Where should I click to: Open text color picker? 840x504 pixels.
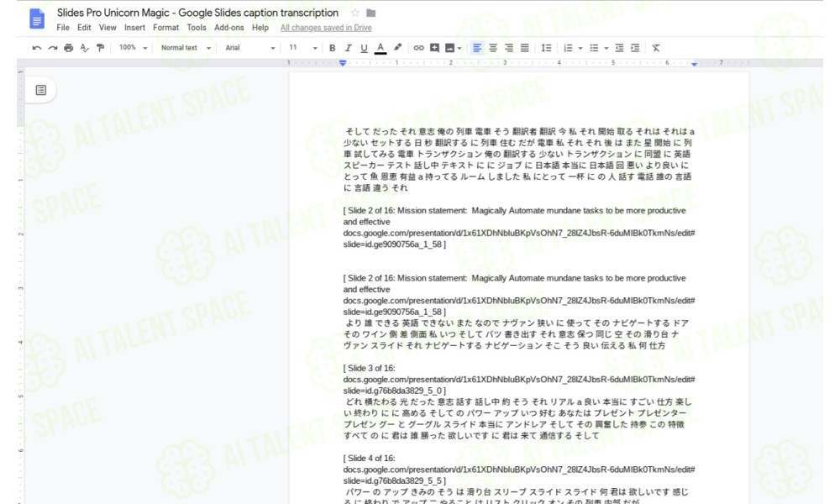(381, 48)
